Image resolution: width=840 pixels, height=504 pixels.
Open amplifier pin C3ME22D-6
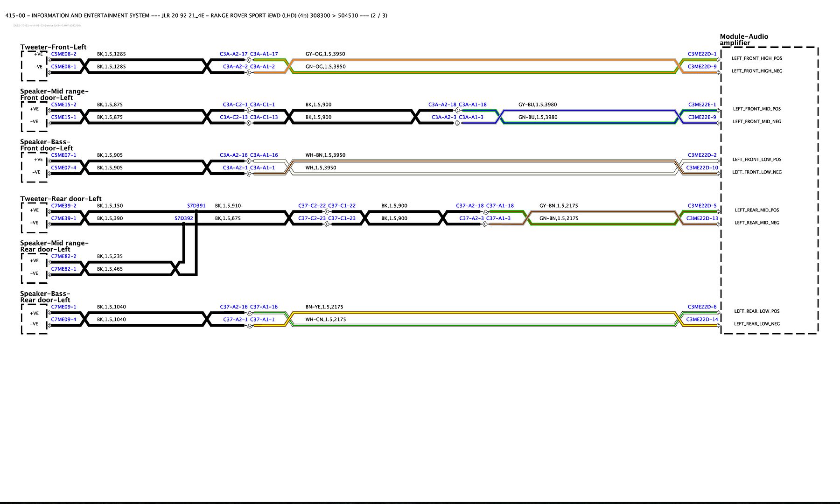point(702,307)
